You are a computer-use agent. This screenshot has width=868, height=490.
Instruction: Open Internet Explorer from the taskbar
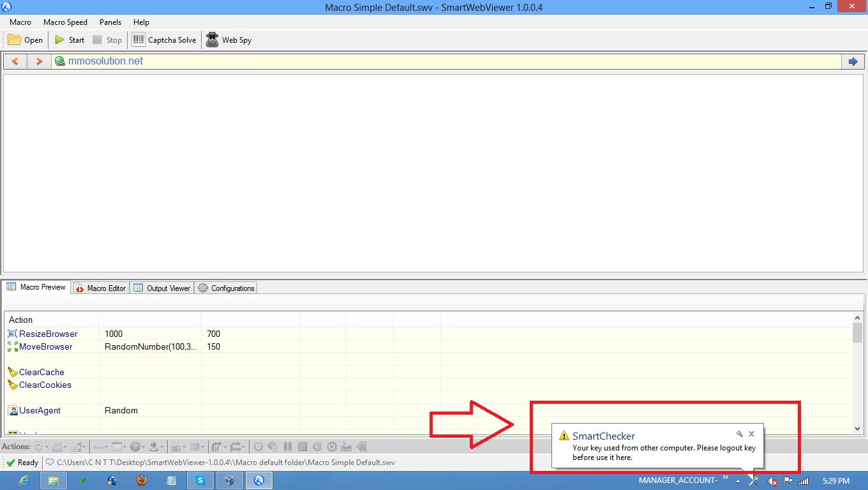click(x=25, y=480)
